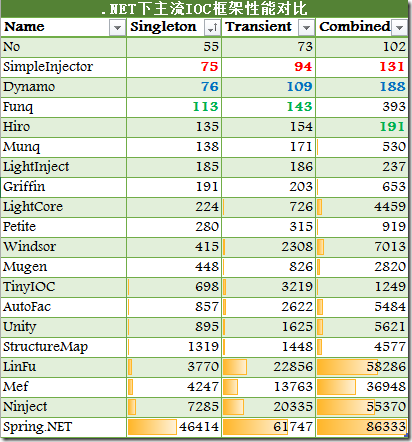Select Transient value 3219 for TinyIOC
Image resolution: width=412 pixels, height=442 pixels.
pyautogui.click(x=297, y=287)
